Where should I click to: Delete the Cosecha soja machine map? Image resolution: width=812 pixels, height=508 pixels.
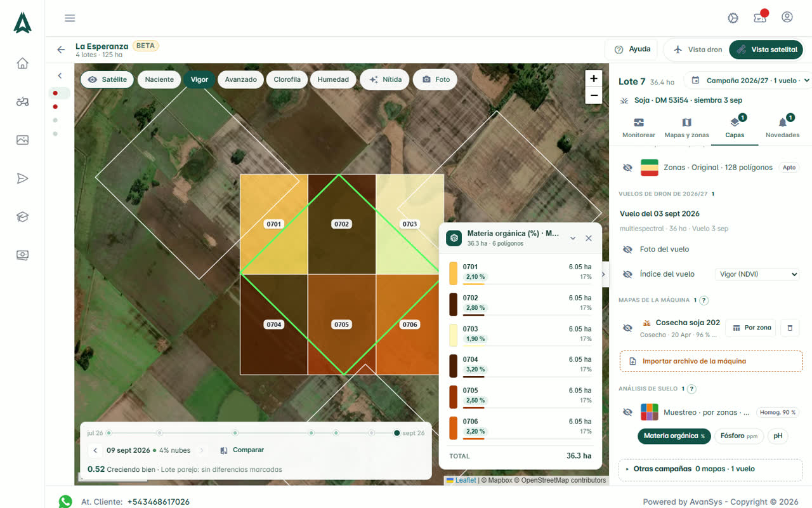coord(790,328)
